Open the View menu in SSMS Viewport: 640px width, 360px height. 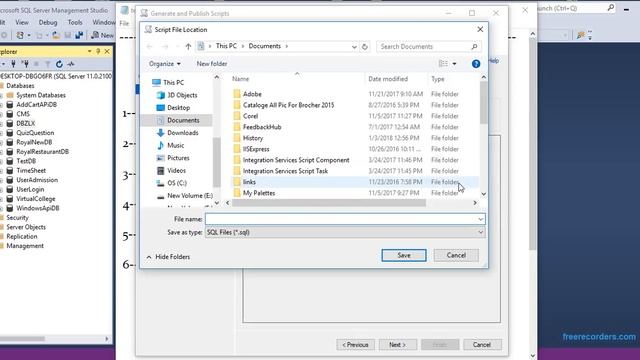[x=22, y=22]
